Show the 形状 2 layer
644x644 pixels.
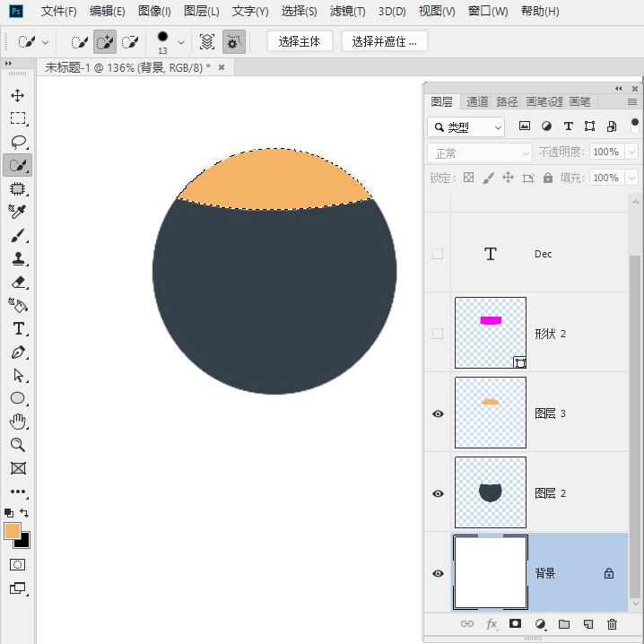pyautogui.click(x=438, y=334)
